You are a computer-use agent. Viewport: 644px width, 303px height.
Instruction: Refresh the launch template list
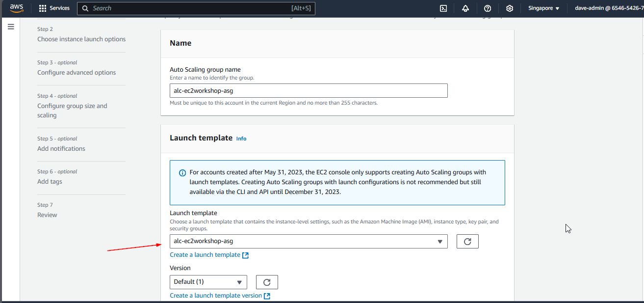tap(467, 242)
